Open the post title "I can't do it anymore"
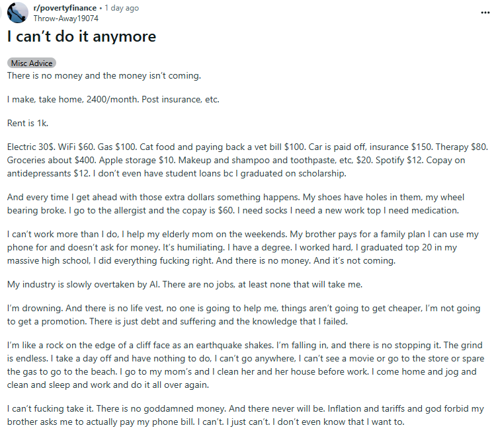The height and width of the screenshot is (448, 496). 81,36
